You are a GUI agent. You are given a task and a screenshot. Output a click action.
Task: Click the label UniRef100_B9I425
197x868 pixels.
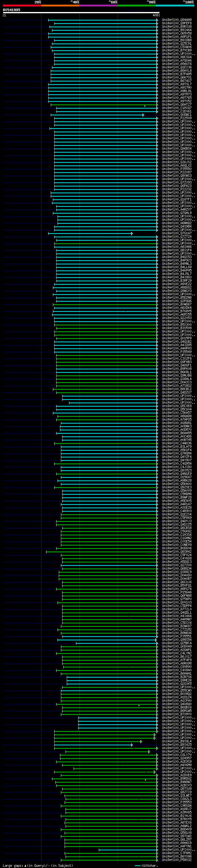pyautogui.click(x=177, y=745)
